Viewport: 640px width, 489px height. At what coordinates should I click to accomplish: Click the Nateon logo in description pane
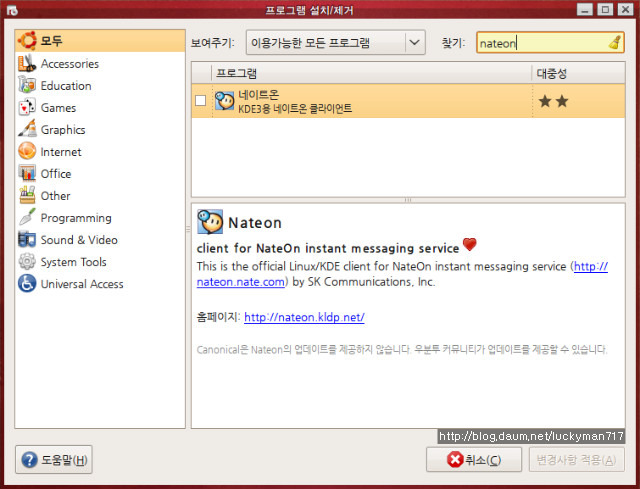click(x=210, y=222)
